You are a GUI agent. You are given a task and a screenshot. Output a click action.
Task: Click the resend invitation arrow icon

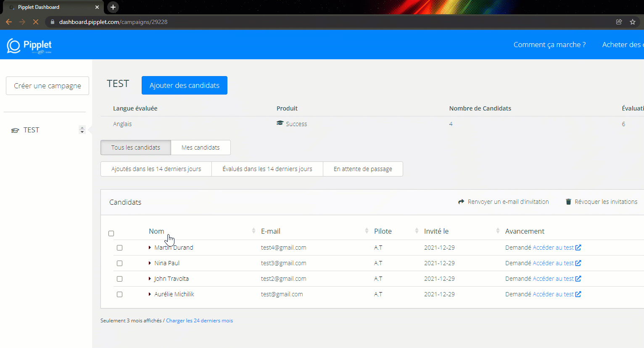[461, 202]
